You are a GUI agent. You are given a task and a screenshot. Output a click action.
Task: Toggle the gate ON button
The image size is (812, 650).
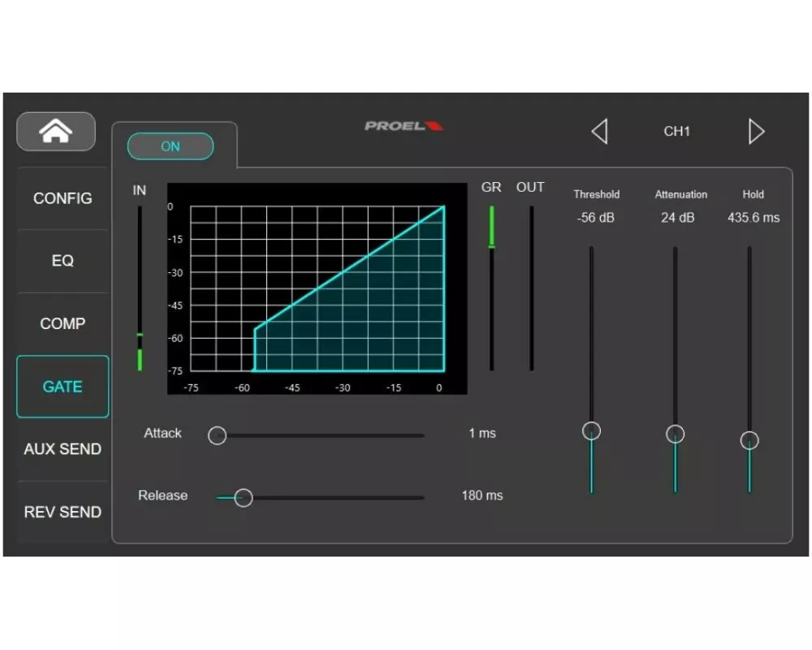click(171, 146)
